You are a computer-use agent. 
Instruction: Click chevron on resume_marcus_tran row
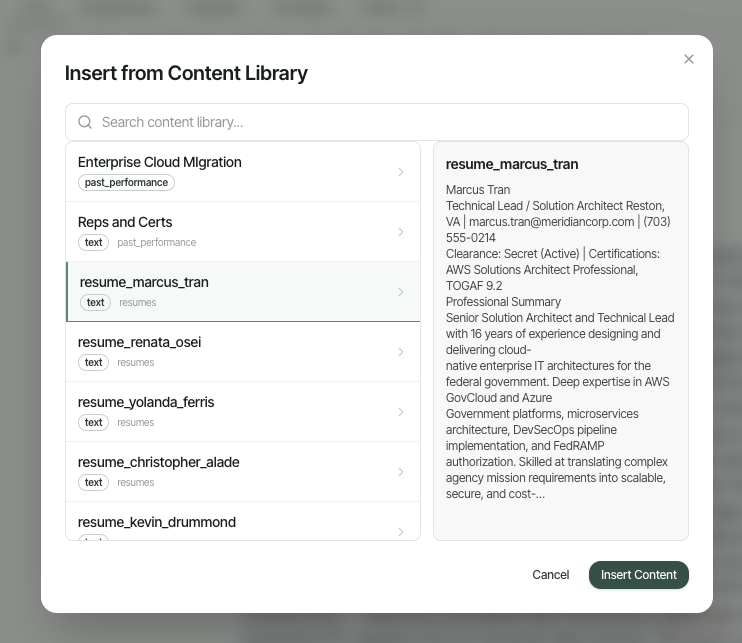click(x=401, y=292)
